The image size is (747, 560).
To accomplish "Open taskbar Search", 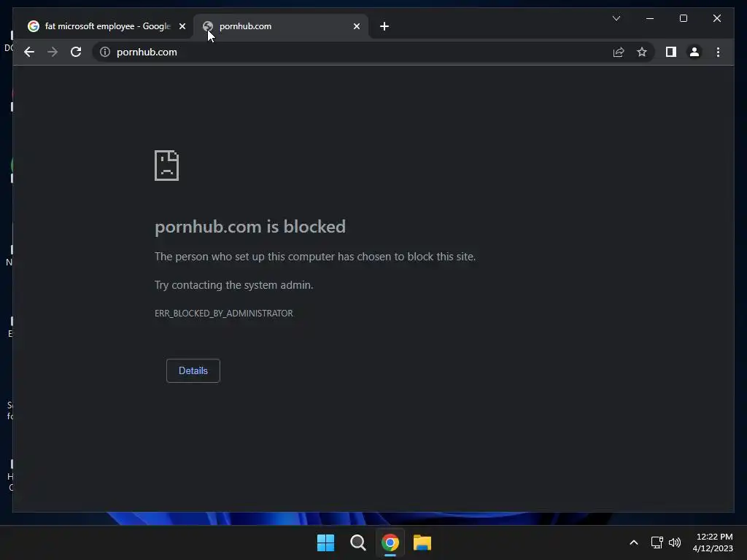I will [x=357, y=542].
